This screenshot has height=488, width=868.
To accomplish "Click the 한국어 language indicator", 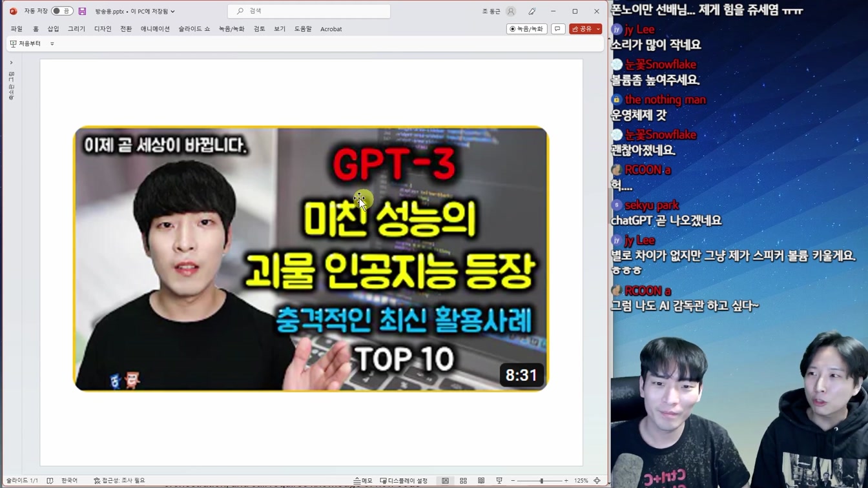I will click(69, 481).
